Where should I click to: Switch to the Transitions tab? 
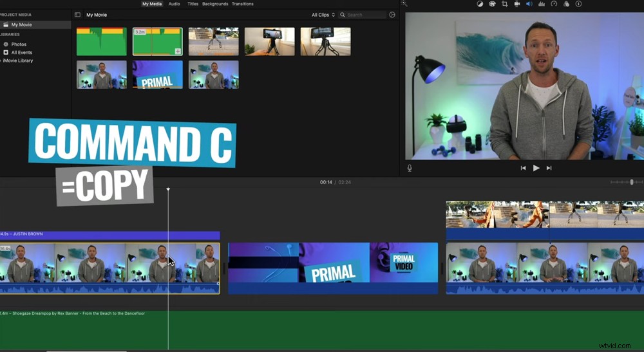pos(242,4)
